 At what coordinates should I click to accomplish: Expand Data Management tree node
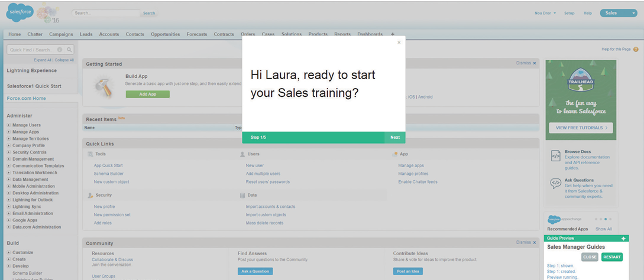pos(9,180)
